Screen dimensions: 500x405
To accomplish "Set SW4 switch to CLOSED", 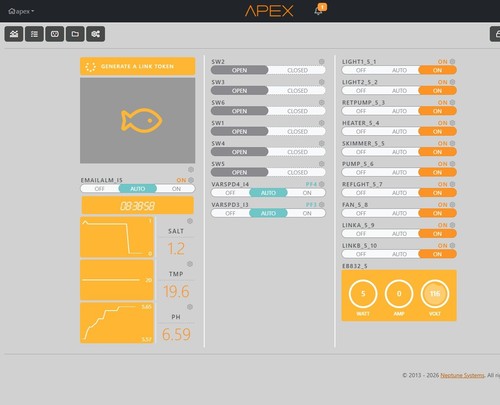I will (297, 152).
